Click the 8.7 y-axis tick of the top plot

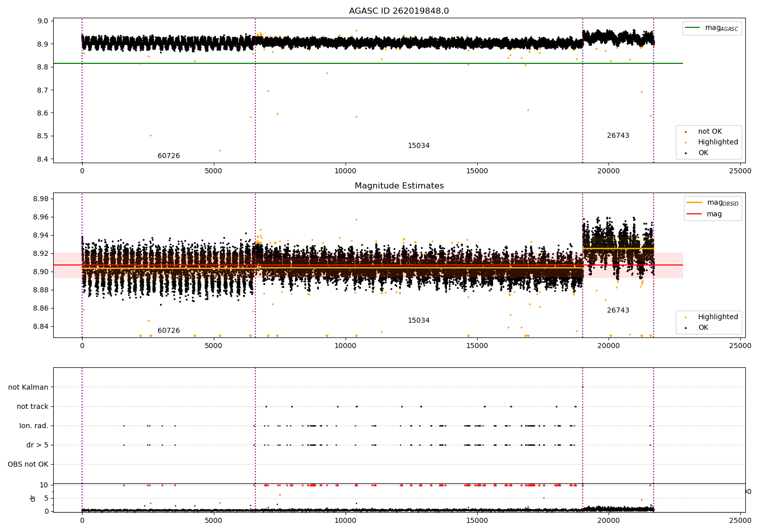tap(43, 90)
